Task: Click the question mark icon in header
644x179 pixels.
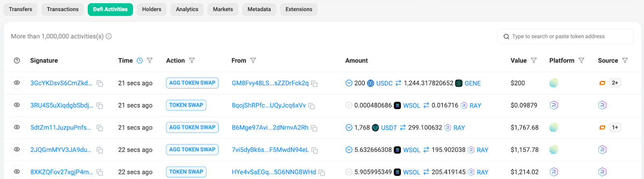Action: tap(17, 61)
